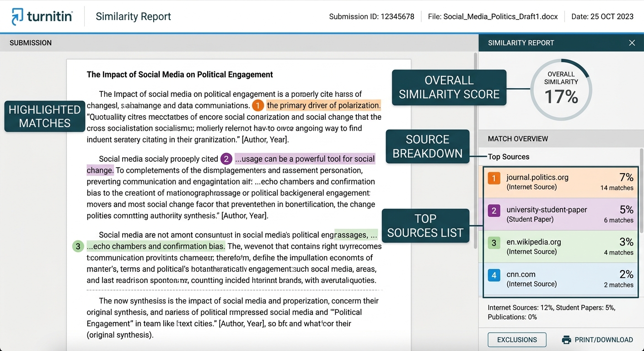The height and width of the screenshot is (351, 644).
Task: Click the highlighted phrase "the primary driver of polarization."
Action: point(323,106)
